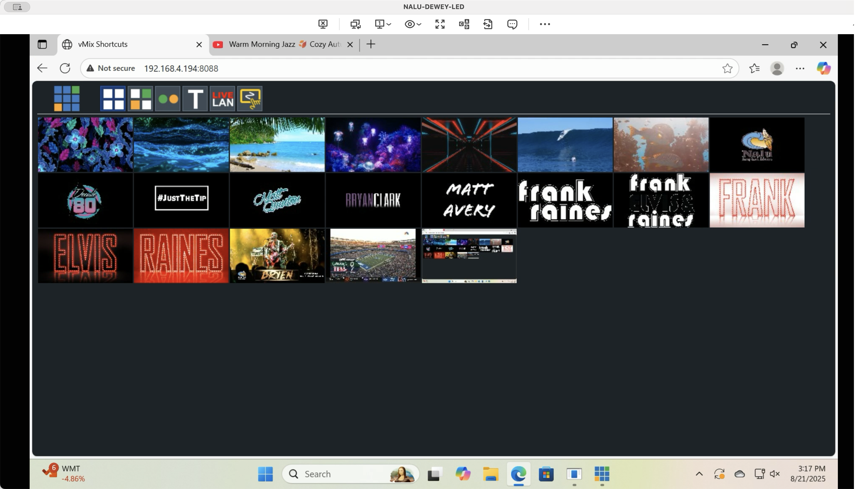Open the Live LAN page
This screenshot has height=489, width=868.
(x=222, y=99)
